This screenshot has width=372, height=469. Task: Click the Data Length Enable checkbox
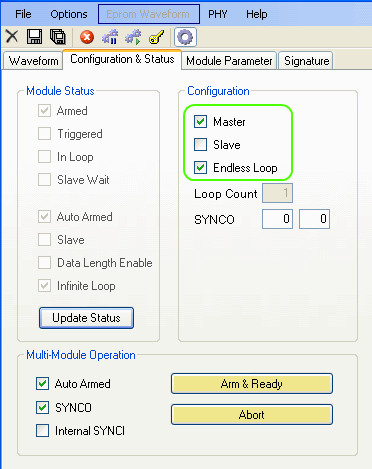point(44,263)
